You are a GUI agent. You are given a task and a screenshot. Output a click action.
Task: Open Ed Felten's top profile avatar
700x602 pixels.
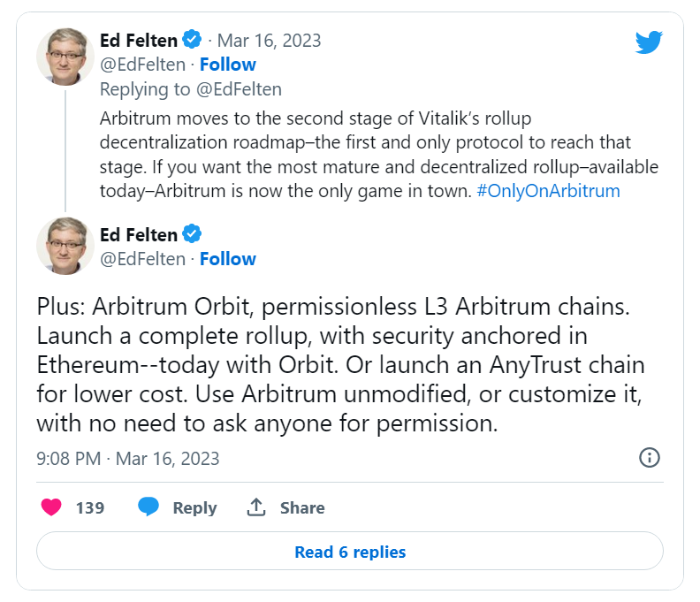tap(65, 56)
